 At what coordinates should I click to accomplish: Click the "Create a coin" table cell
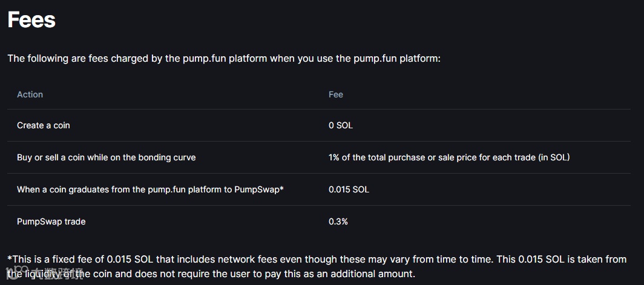coord(44,125)
